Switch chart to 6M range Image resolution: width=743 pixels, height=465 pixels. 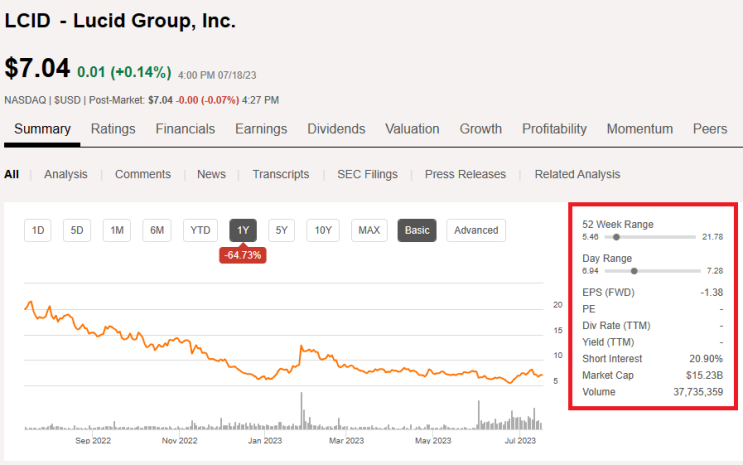[x=157, y=230]
